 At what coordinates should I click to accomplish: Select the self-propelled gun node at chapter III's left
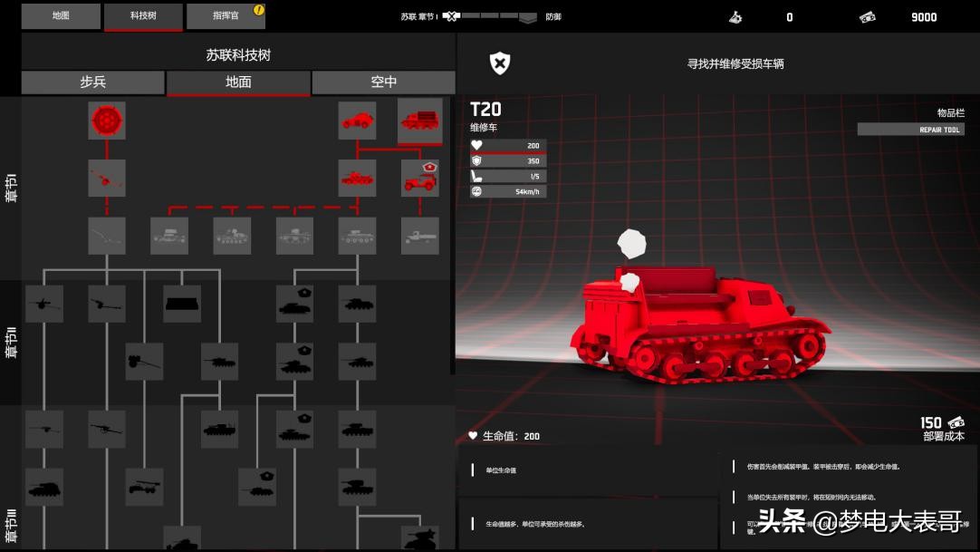point(44,487)
